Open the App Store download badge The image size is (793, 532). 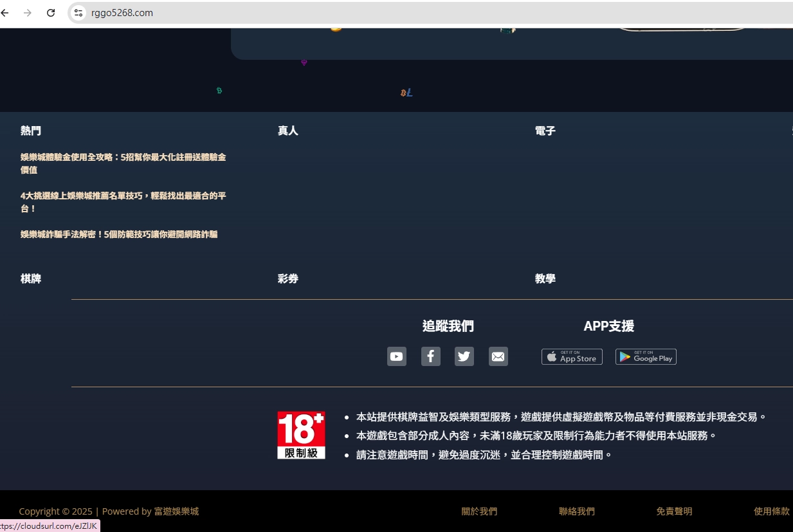click(572, 357)
